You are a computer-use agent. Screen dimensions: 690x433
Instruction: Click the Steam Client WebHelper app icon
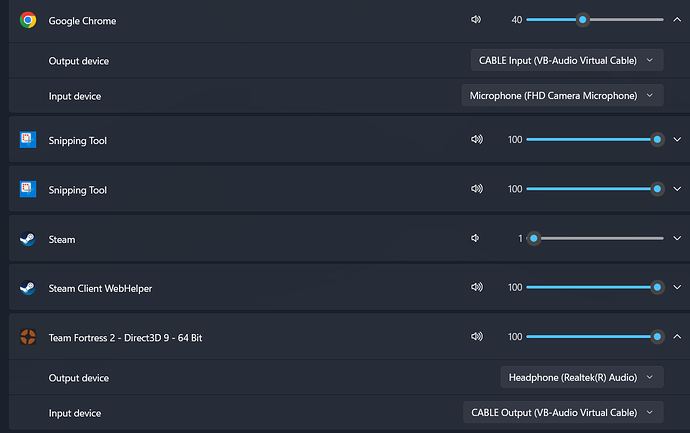[x=28, y=288]
